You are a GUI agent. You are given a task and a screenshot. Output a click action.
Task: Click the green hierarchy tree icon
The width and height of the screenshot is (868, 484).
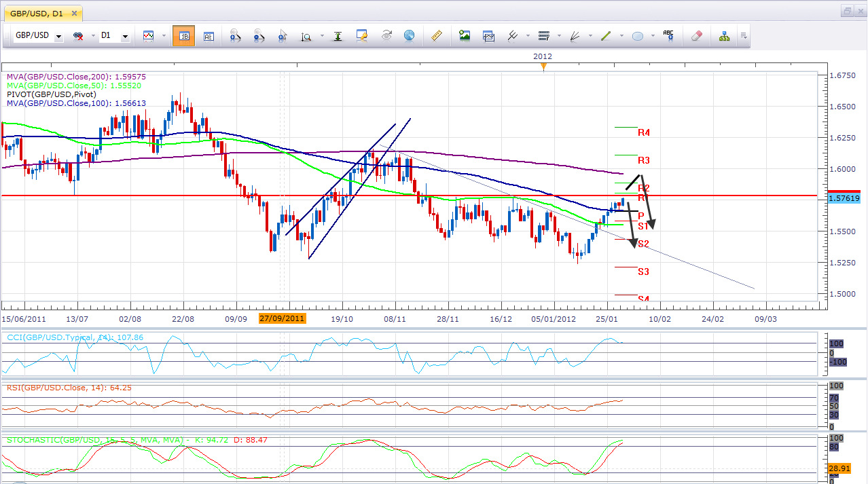(724, 36)
